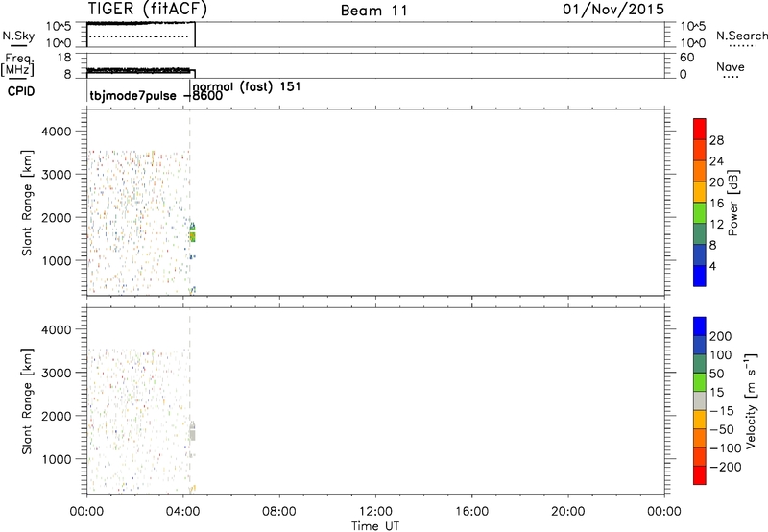Click the 28 label on Power colorbar
The image size is (768, 532).
716,140
